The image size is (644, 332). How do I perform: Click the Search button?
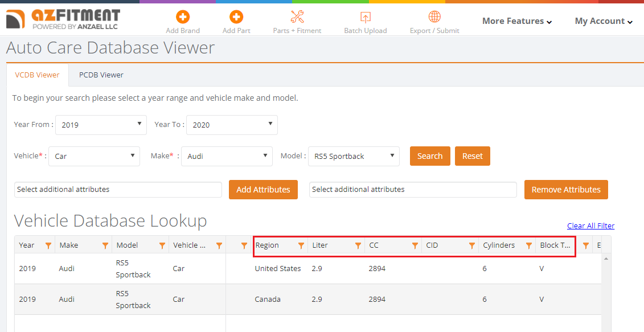(x=430, y=156)
